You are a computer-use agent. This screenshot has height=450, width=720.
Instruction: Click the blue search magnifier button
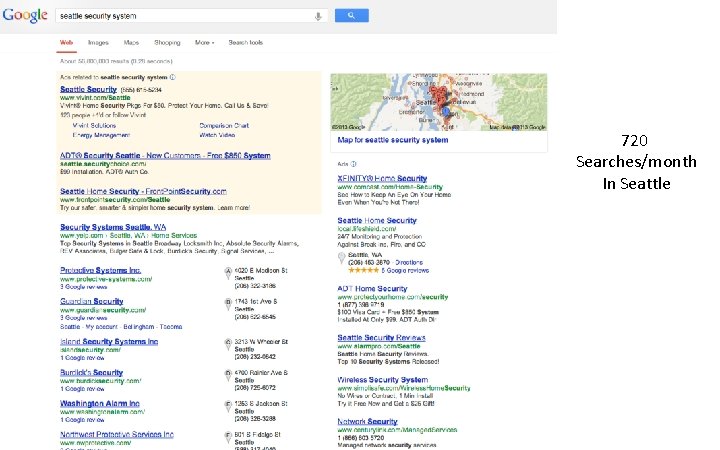pyautogui.click(x=351, y=15)
